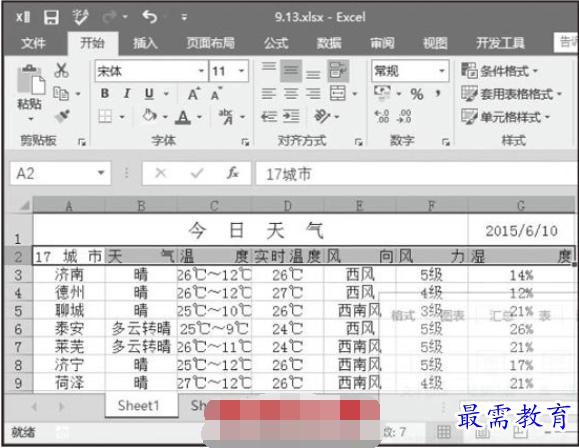This screenshot has height=448, width=579.
Task: Expand the Name Box dropdown arrow
Action: click(101, 173)
